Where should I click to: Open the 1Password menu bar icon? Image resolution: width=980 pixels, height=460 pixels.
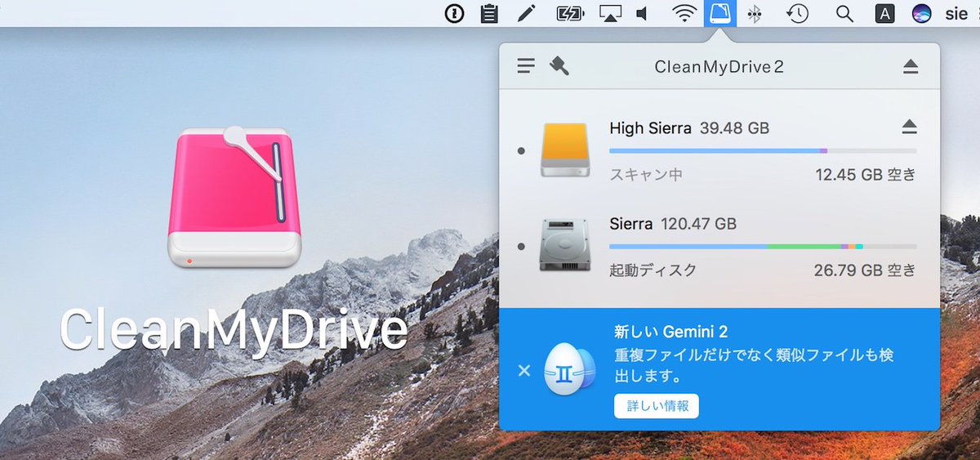pyautogui.click(x=454, y=14)
